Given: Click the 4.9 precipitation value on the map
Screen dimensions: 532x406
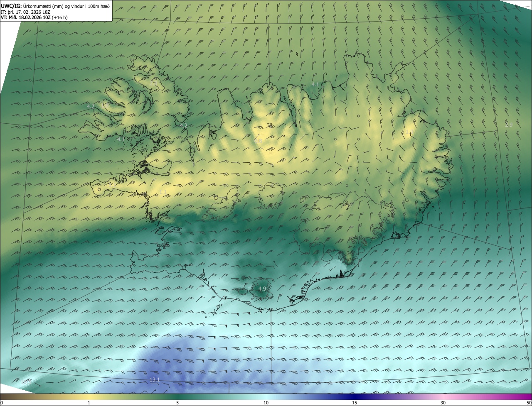Looking at the screenshot, I should click(x=262, y=289).
